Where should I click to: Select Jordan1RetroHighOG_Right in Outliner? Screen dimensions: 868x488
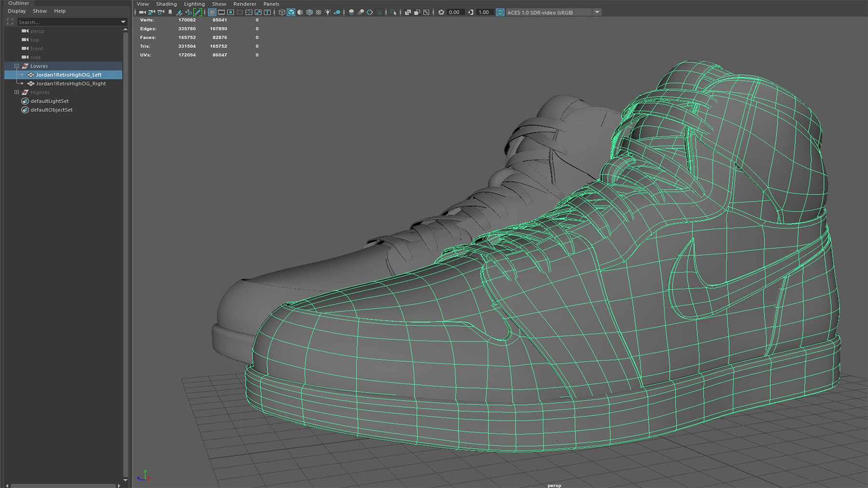70,83
